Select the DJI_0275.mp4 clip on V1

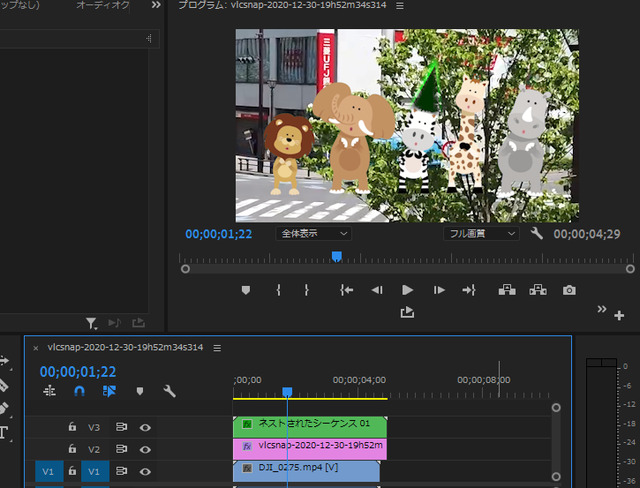point(307,471)
